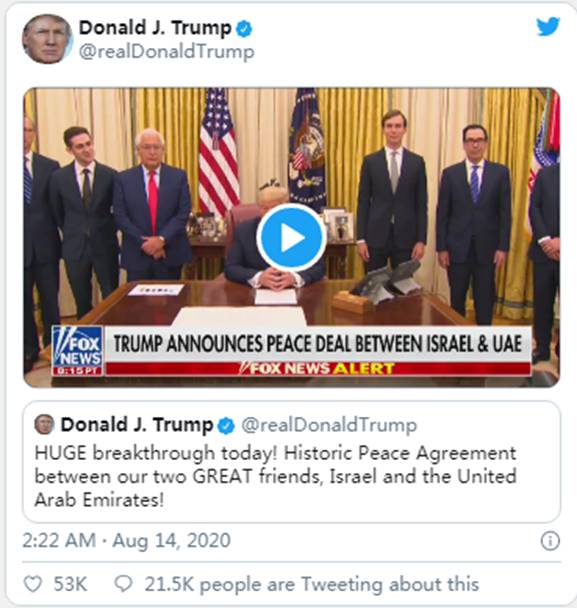Open the quoted tweet text about HUGE breakthrough
The height and width of the screenshot is (608, 577).
click(276, 477)
